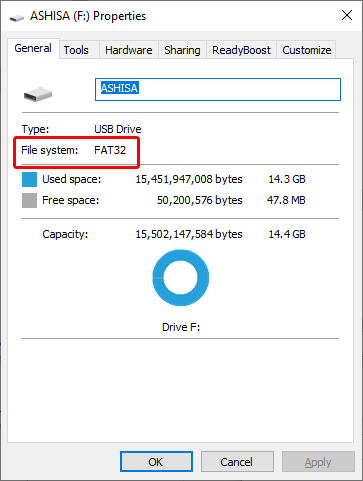
Task: Open the Customize tab
Action: (307, 50)
